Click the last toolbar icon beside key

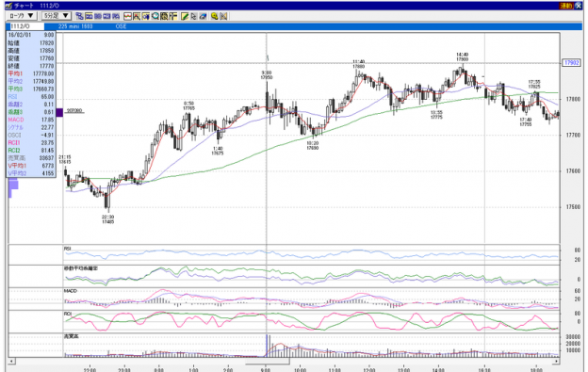point(223,16)
